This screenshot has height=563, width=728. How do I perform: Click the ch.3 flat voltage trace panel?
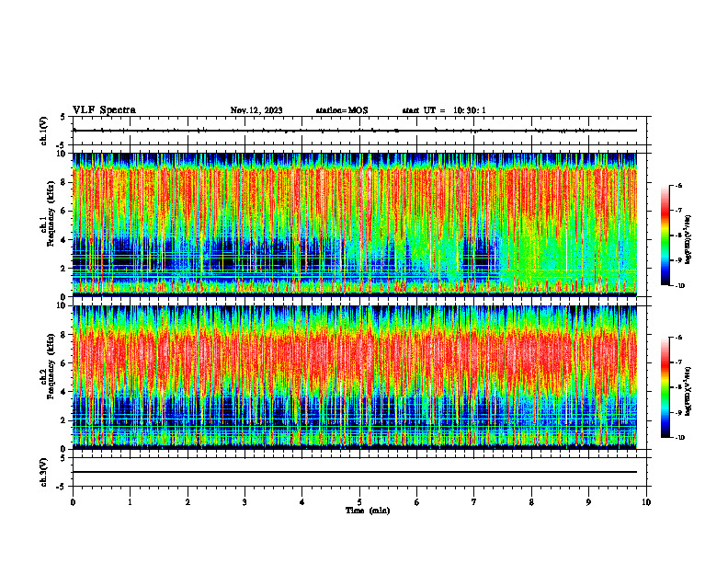(359, 472)
